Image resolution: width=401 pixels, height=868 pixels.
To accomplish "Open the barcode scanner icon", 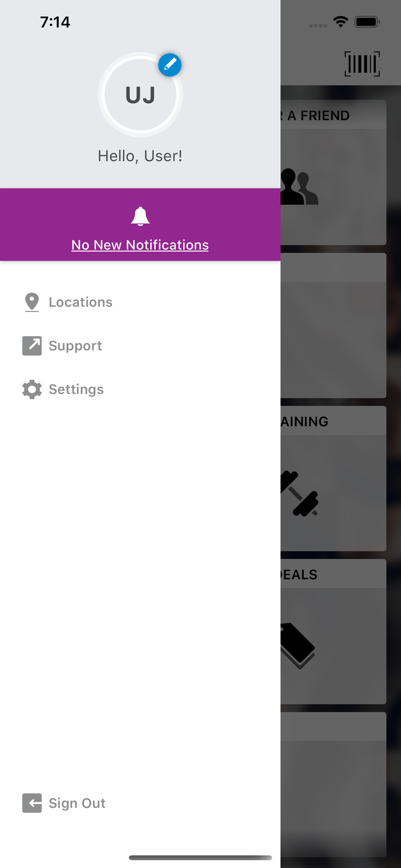I will [362, 64].
